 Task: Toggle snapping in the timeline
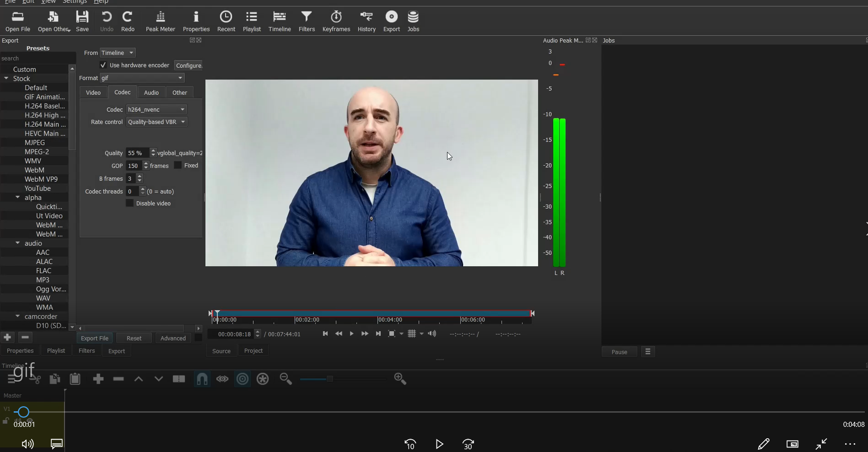(x=202, y=379)
